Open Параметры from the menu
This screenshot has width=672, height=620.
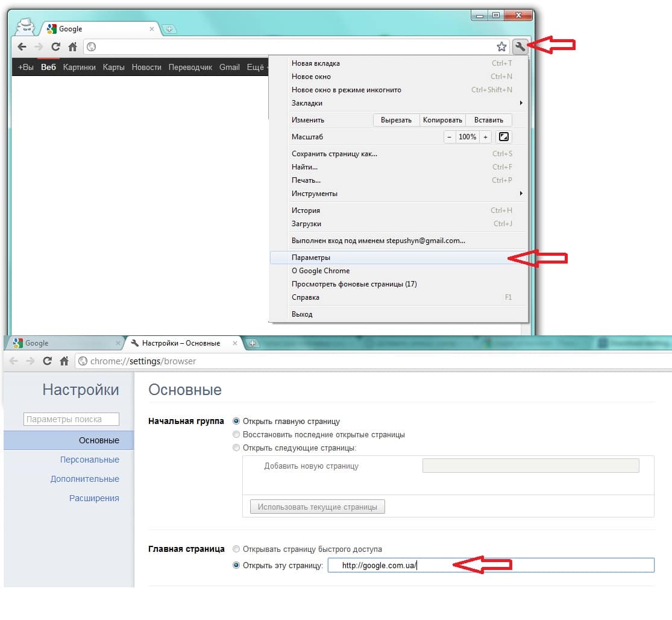[x=398, y=258]
